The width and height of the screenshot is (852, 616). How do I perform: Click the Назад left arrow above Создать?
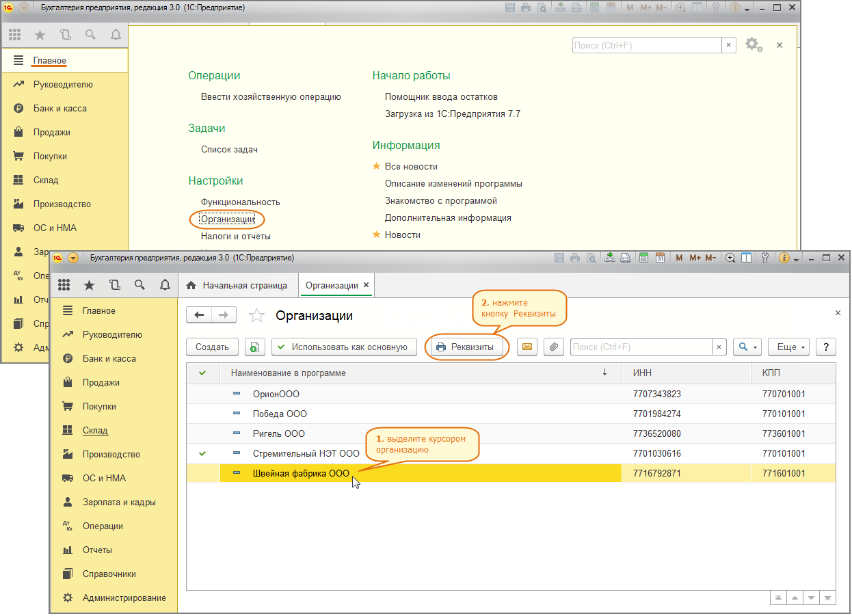(x=200, y=314)
